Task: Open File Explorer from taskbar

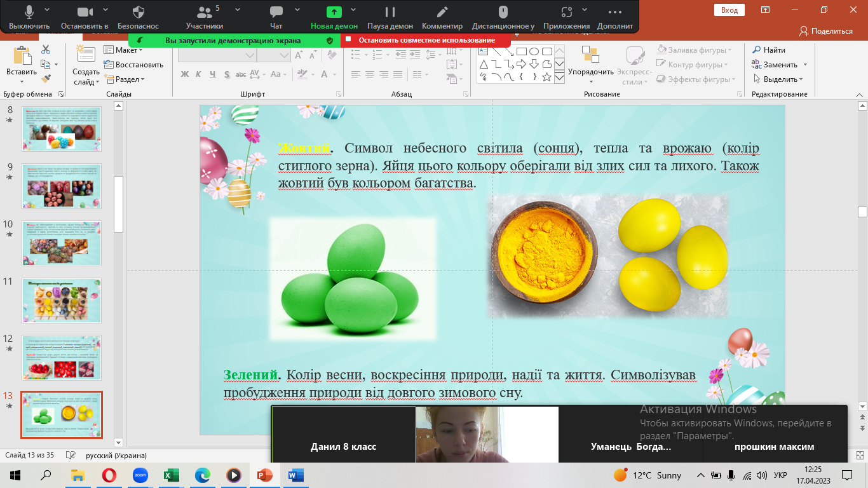Action: coord(78,475)
